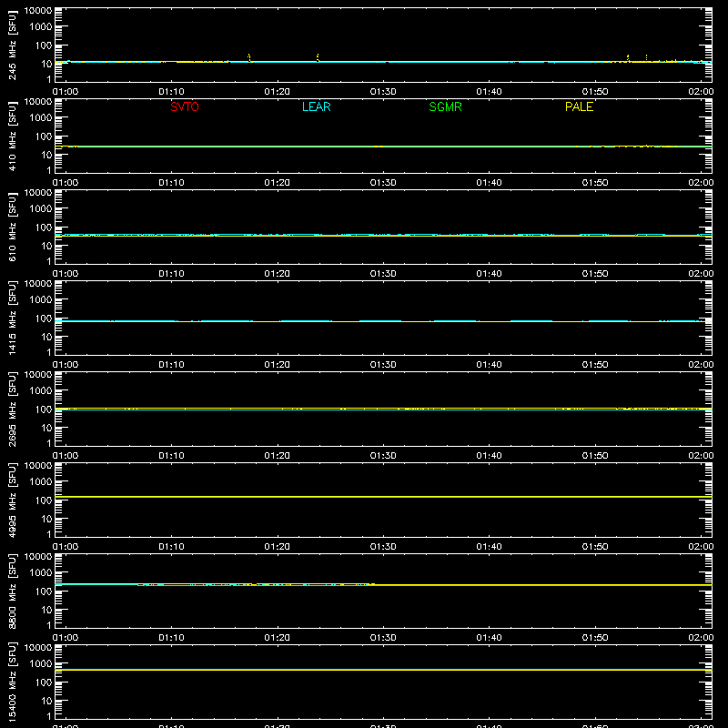
Task: Select the 245 MHz [SFU] axis label
Action: click(12, 45)
